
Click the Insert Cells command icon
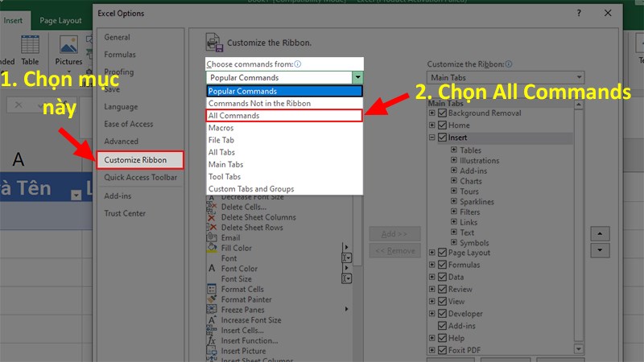[212, 330]
